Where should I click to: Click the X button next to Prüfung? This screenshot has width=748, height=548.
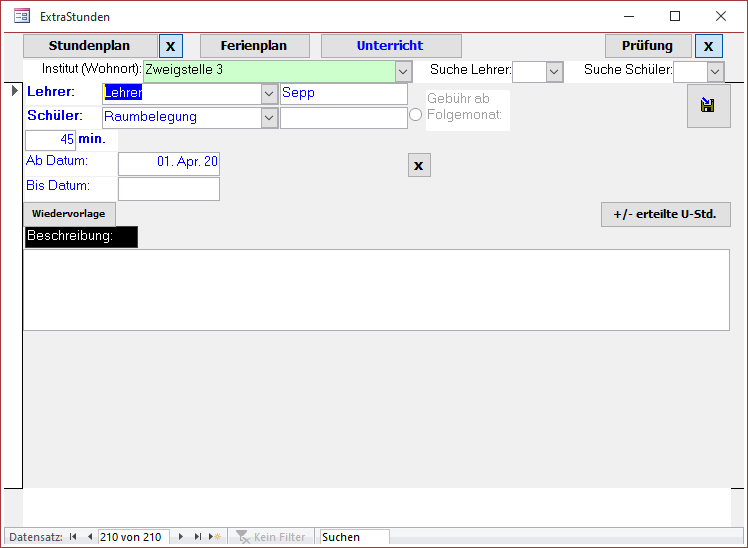709,46
